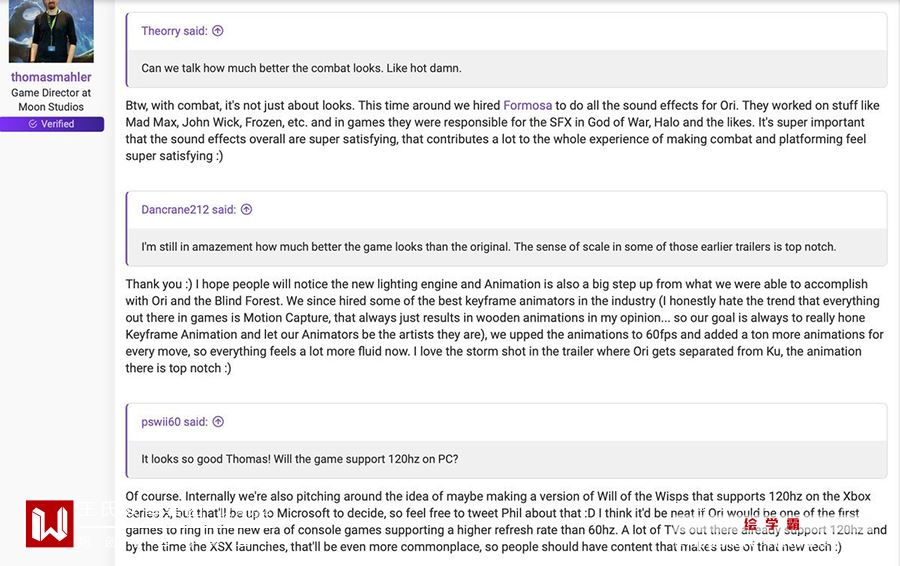This screenshot has width=900, height=566.
Task: Expand pswii60's quote about 120hz on PC
Action: (x=299, y=459)
